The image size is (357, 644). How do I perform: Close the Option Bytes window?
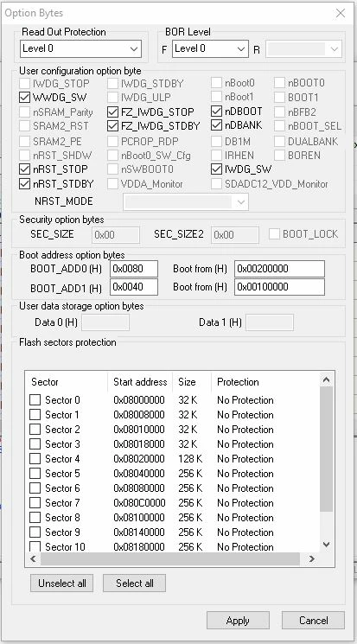(341, 13)
